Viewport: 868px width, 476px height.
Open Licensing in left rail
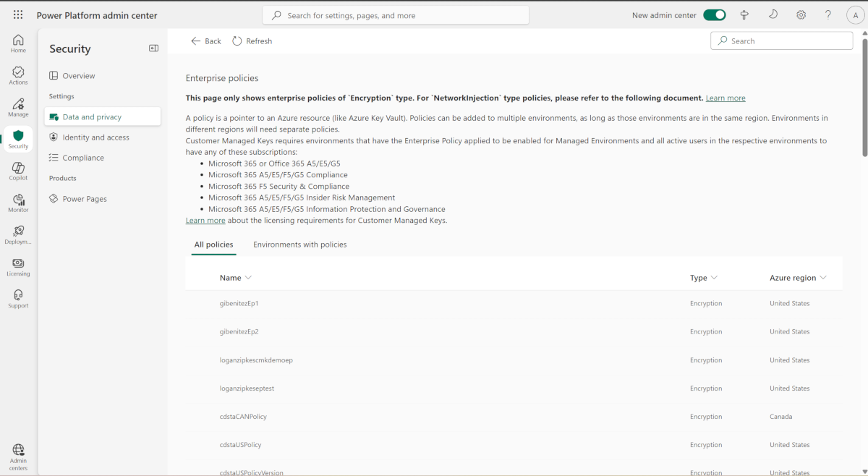pos(18,266)
